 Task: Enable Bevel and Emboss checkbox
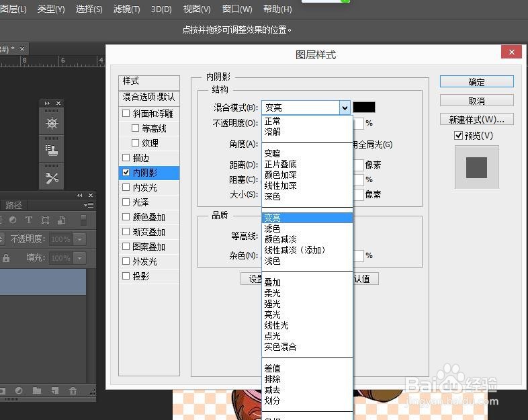[126, 113]
